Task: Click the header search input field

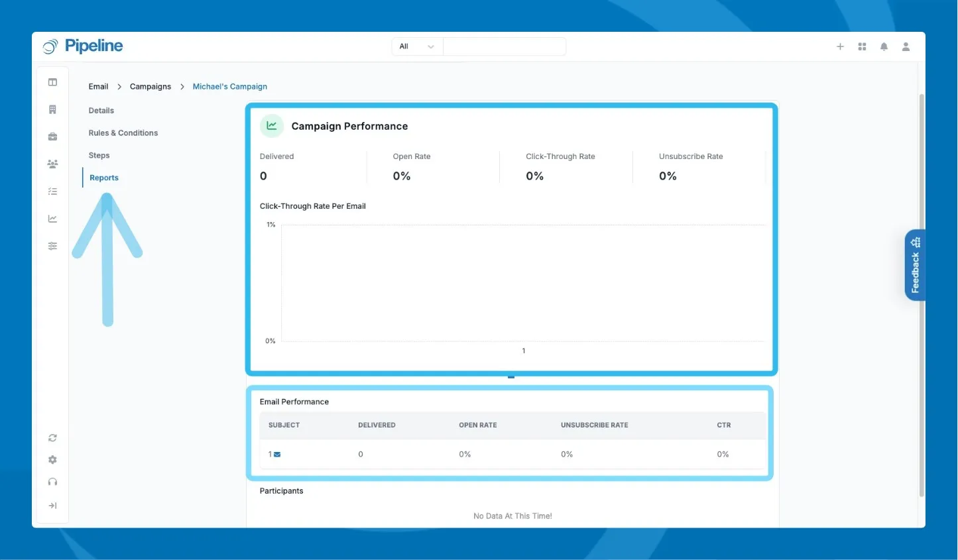Action: click(x=504, y=46)
